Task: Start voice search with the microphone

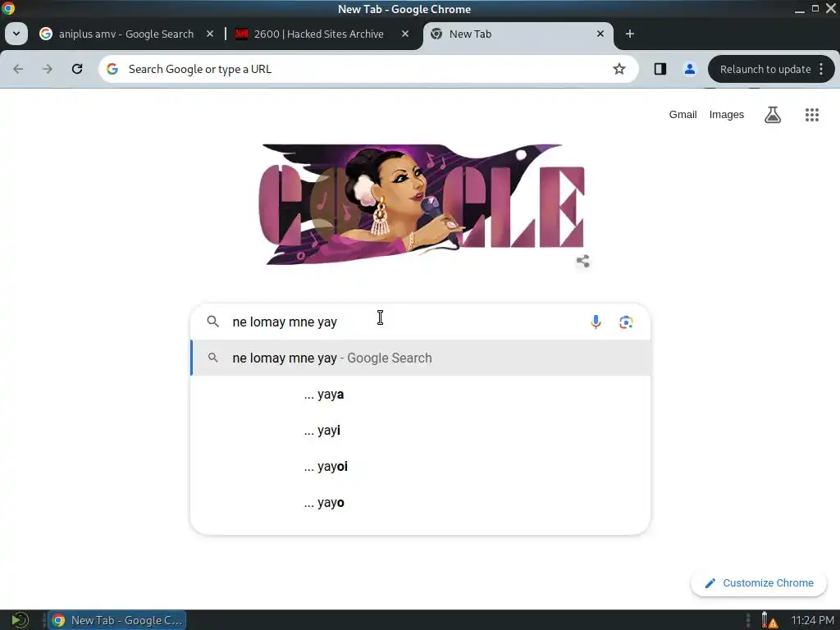Action: point(596,322)
